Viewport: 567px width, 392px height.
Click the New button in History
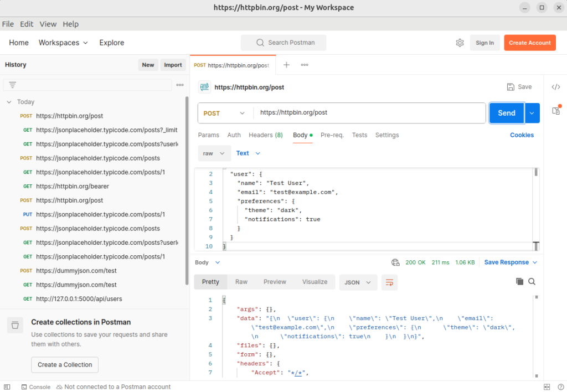(148, 65)
